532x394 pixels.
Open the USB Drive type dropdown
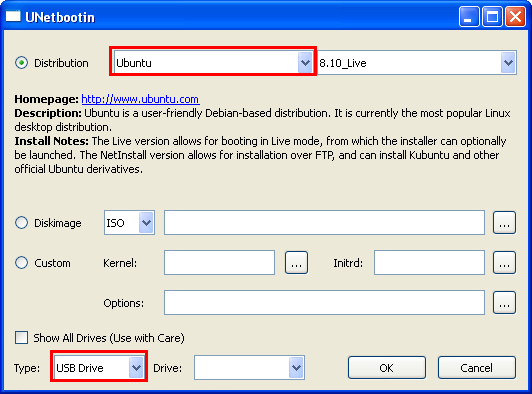(x=99, y=367)
